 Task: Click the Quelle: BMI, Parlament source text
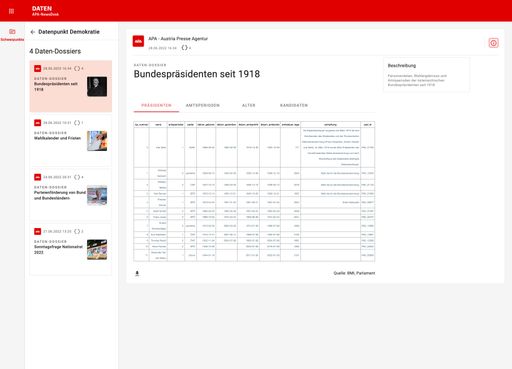pyautogui.click(x=354, y=273)
